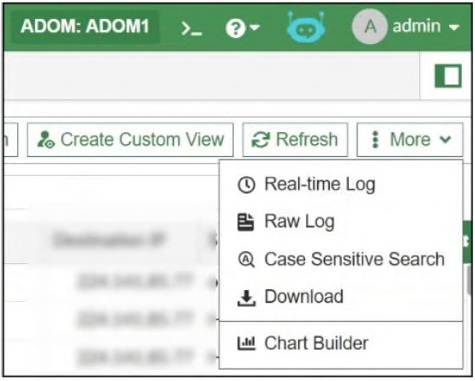Toggle the side panel layout icon
The height and width of the screenshot is (381, 475).
449,76
